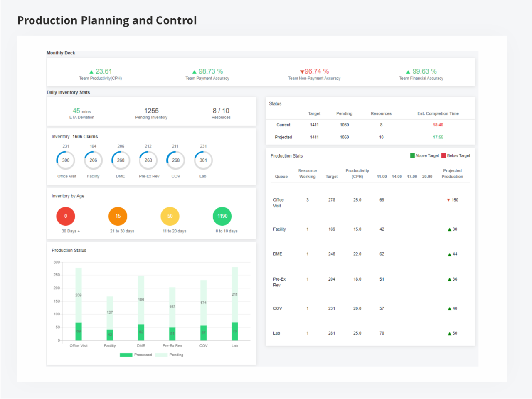Open the DME inventory gauge
The width and height of the screenshot is (532, 399).
(120, 160)
